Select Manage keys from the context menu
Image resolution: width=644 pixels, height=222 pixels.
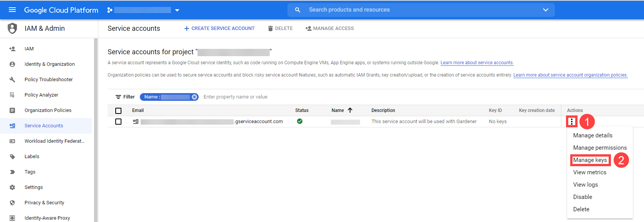pos(590,160)
